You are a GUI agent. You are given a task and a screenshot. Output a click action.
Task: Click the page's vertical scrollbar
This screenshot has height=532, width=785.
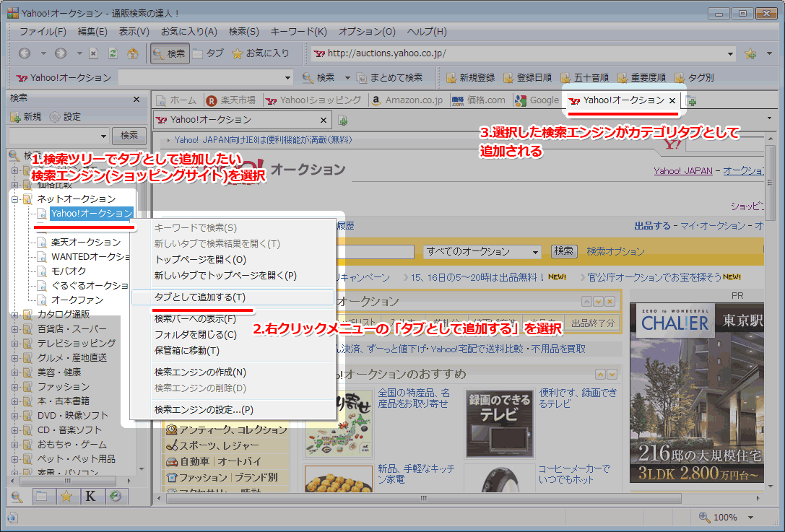[x=771, y=182]
